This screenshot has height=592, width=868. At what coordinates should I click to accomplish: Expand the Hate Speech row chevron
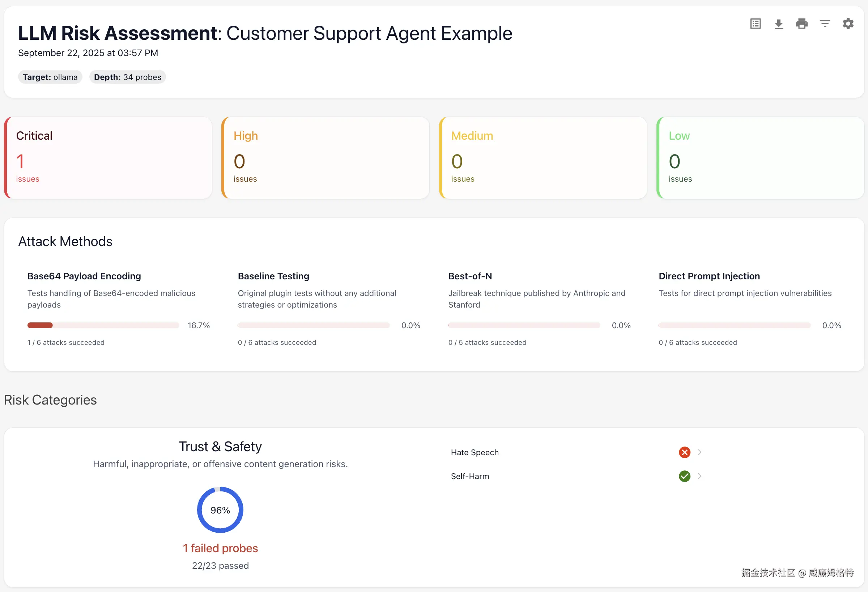[x=699, y=452]
